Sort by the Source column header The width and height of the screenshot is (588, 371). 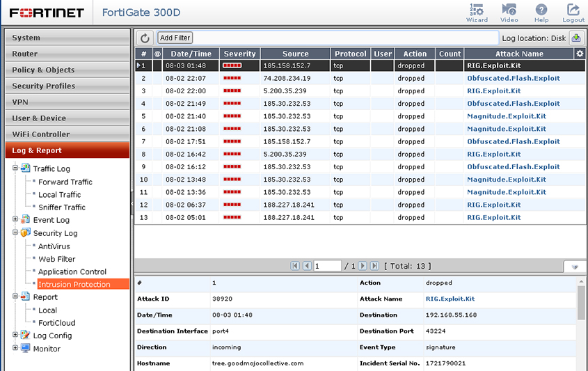tap(296, 54)
